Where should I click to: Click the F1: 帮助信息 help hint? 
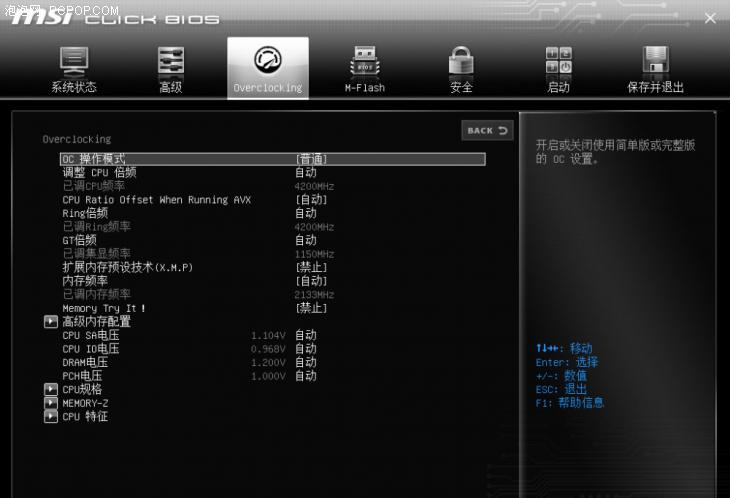[570, 403]
